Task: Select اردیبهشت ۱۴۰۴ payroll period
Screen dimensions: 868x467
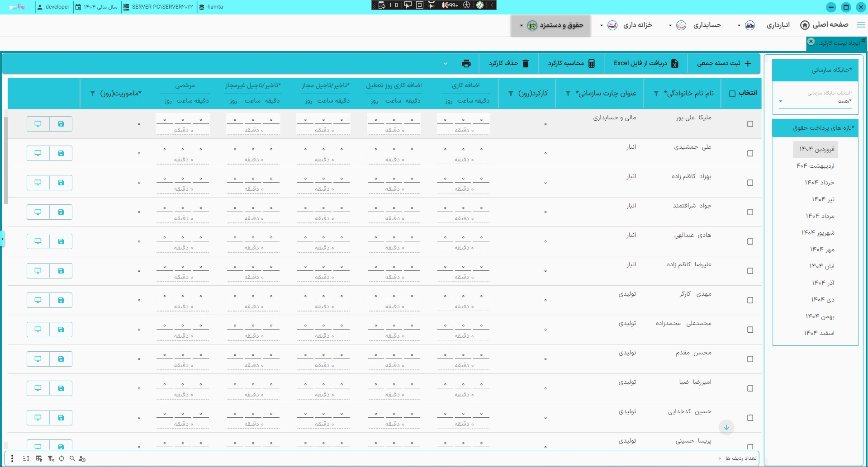Action: [x=816, y=166]
